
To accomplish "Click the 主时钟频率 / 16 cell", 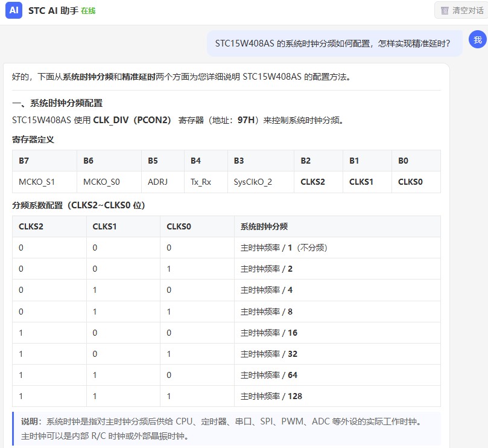I will click(x=337, y=333).
